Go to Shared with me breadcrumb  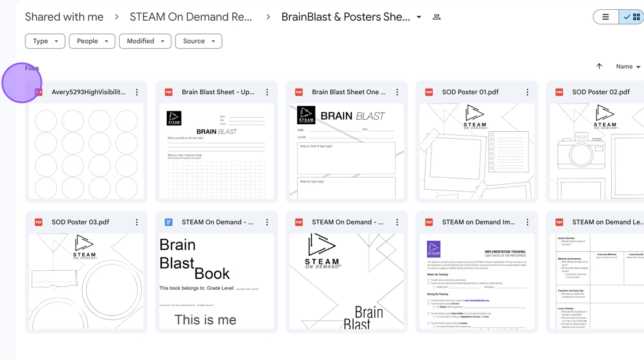pos(64,17)
